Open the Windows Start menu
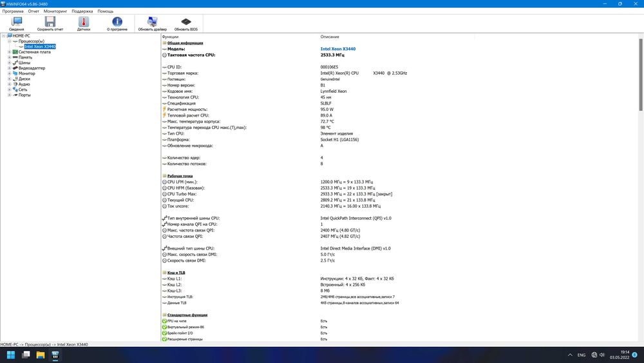The image size is (644, 363). pyautogui.click(x=11, y=355)
